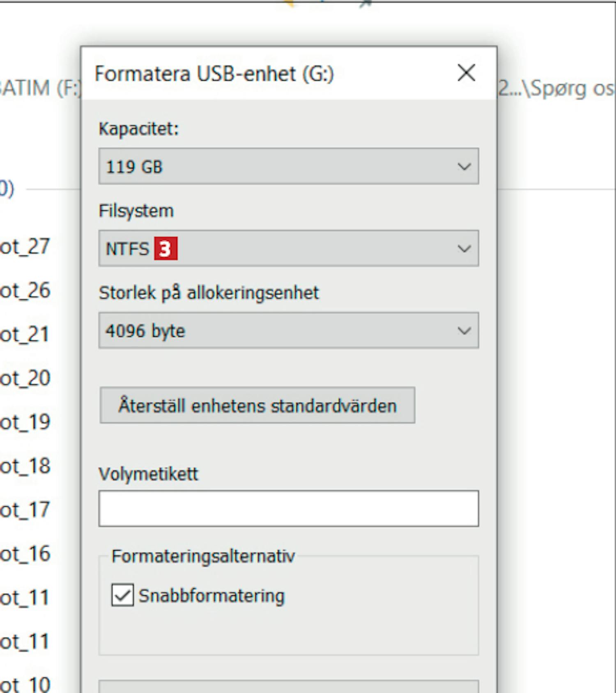
Task: Click the Formatera USB-enhet (G:) title bar
Action: 246,74
